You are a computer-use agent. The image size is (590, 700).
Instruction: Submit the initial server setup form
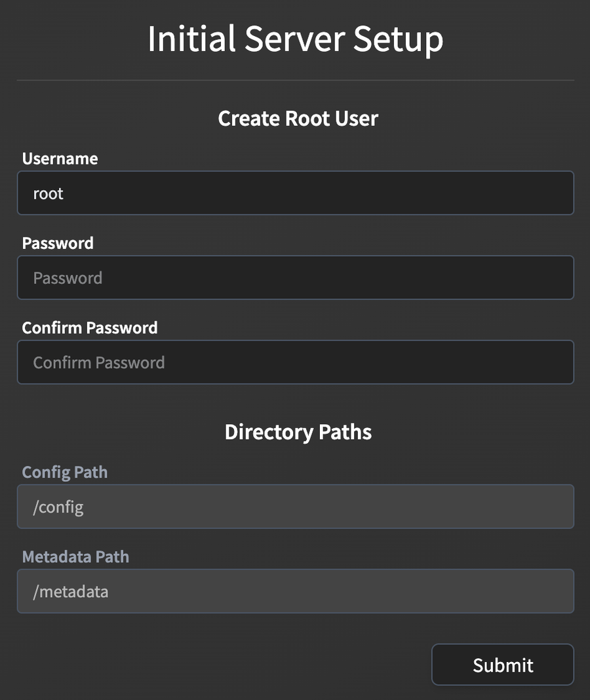[x=502, y=665]
